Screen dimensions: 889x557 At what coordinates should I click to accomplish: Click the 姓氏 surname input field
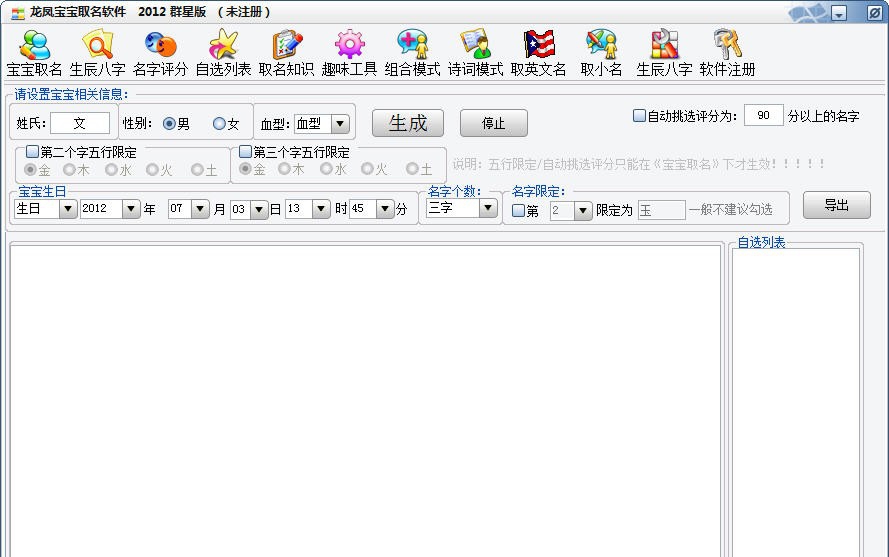point(80,123)
